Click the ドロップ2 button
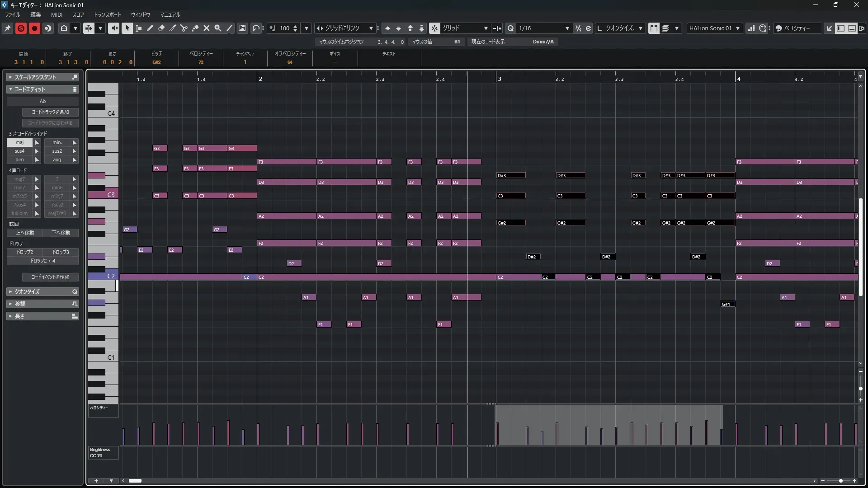 pos(25,252)
